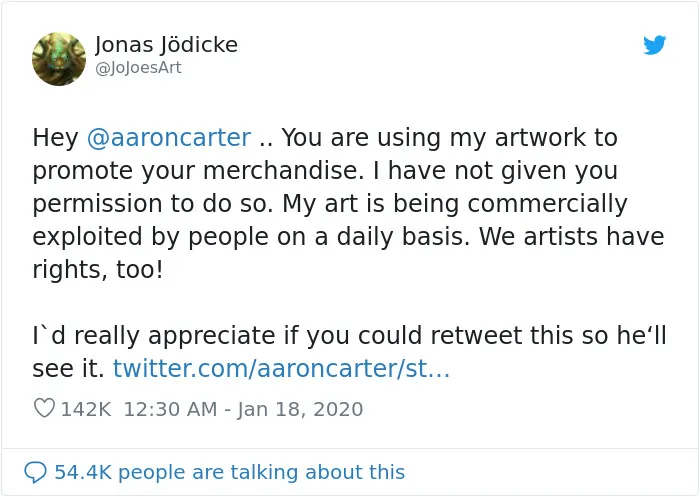Click the speech bubble reply icon
700x497 pixels.
(x=35, y=472)
